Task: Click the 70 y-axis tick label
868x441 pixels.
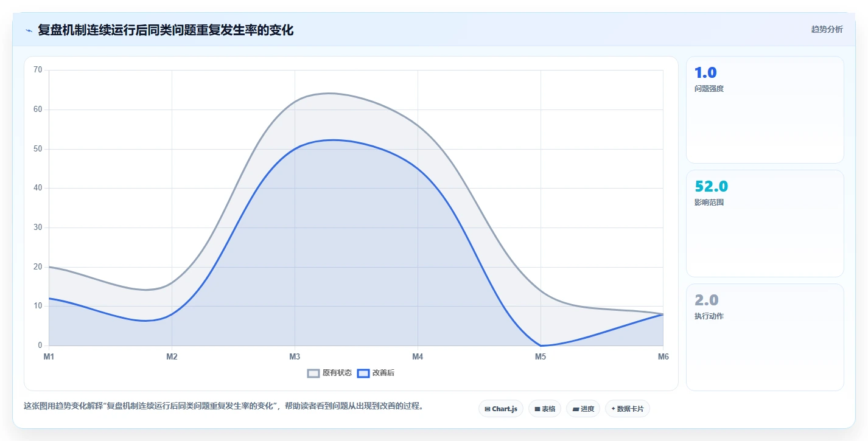Action: (x=38, y=70)
